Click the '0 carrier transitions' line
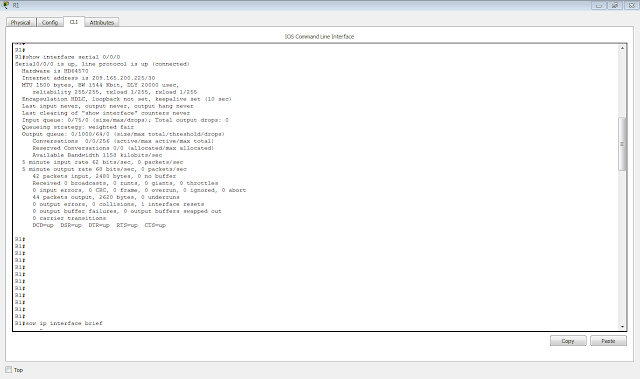 (69, 218)
